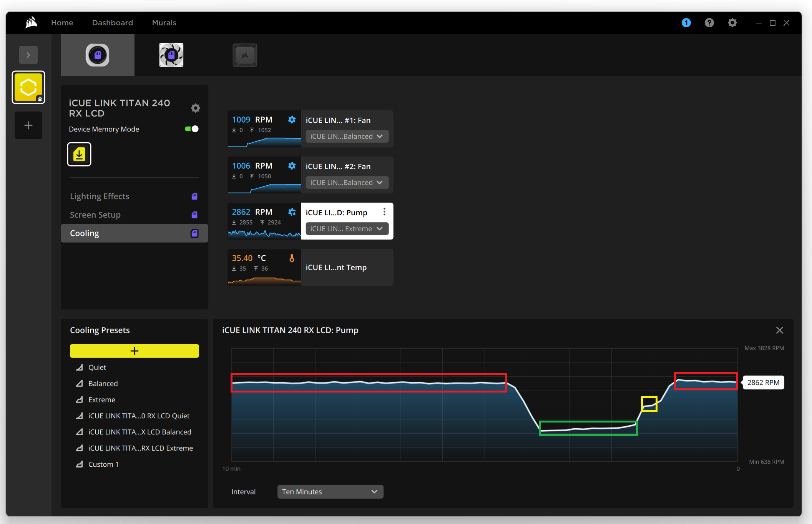Open the help question mark icon
This screenshot has width=812, height=524.
(709, 23)
